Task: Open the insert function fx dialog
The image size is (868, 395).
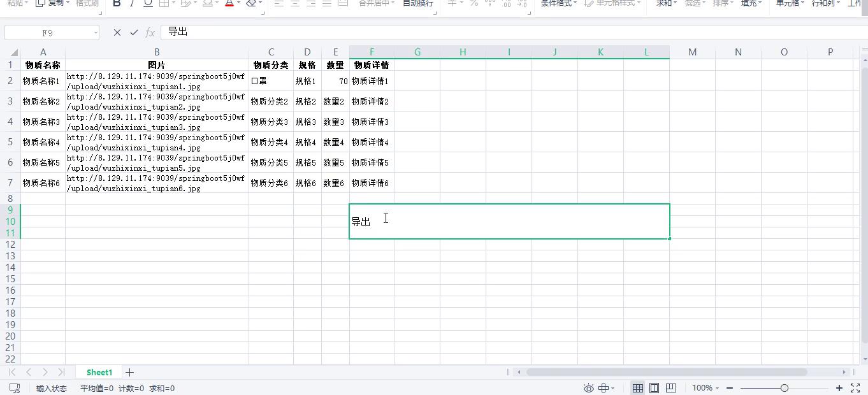Action: click(x=150, y=32)
